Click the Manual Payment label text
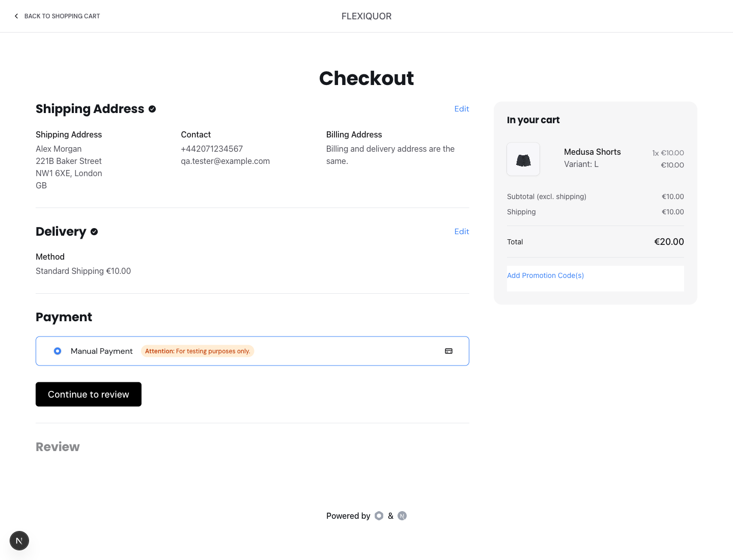The height and width of the screenshot is (560, 733). (102, 351)
